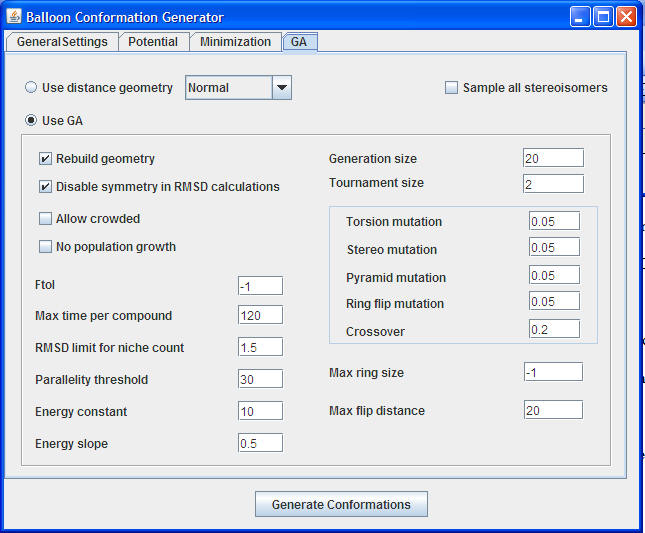The width and height of the screenshot is (645, 533).
Task: Click the Generate Conformations button
Action: (341, 505)
